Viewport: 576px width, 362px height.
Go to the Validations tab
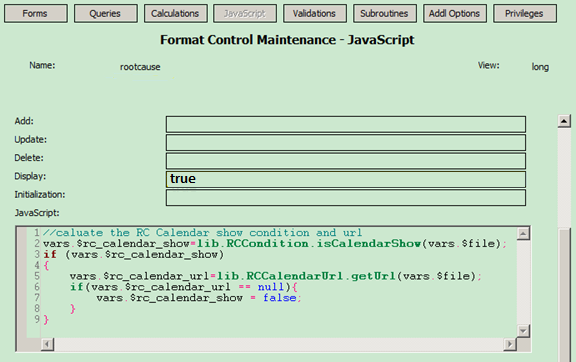click(315, 14)
